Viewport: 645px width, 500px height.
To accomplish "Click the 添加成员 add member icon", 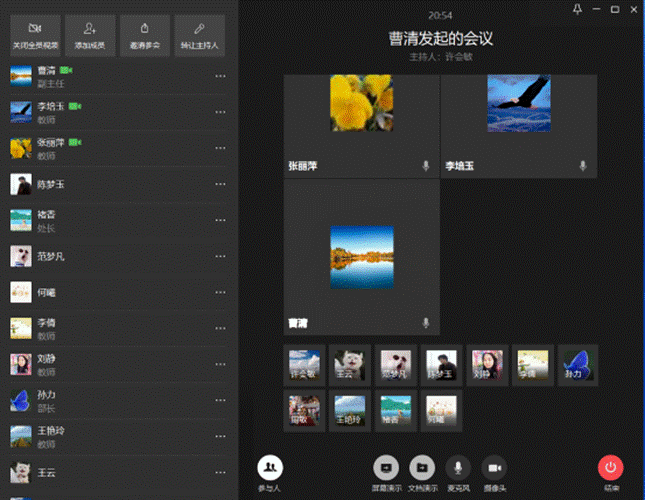I will (x=91, y=35).
